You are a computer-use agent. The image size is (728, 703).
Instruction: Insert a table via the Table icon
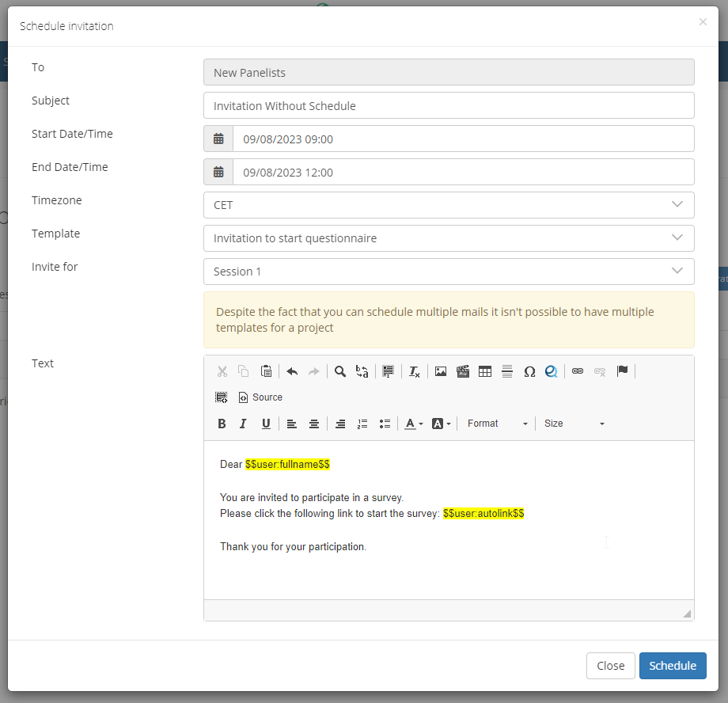485,371
